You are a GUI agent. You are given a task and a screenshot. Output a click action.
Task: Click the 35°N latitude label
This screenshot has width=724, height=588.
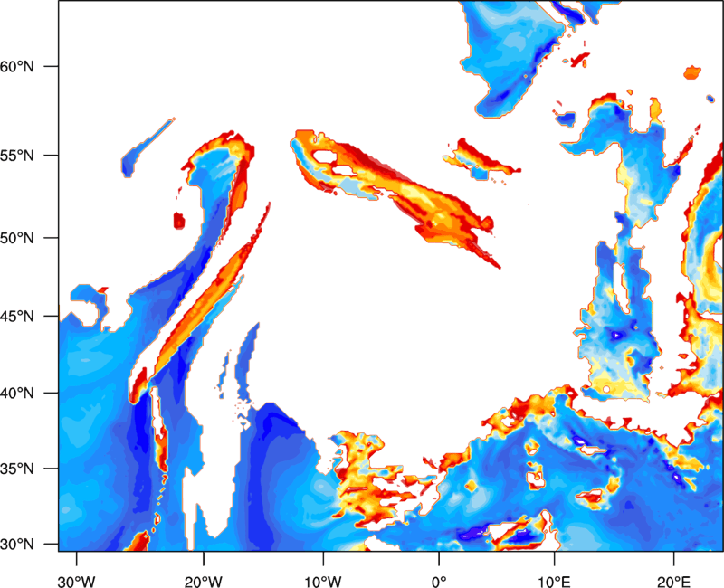pyautogui.click(x=17, y=469)
